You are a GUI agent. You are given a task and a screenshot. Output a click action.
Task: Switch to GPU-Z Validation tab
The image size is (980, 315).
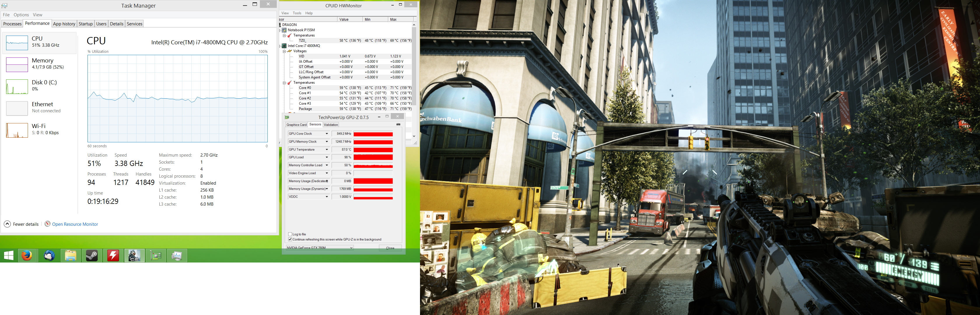point(330,125)
